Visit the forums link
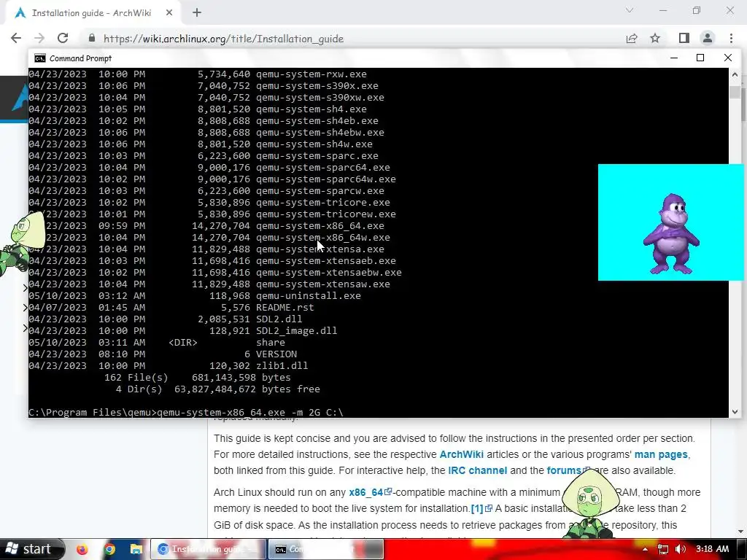 (564, 470)
